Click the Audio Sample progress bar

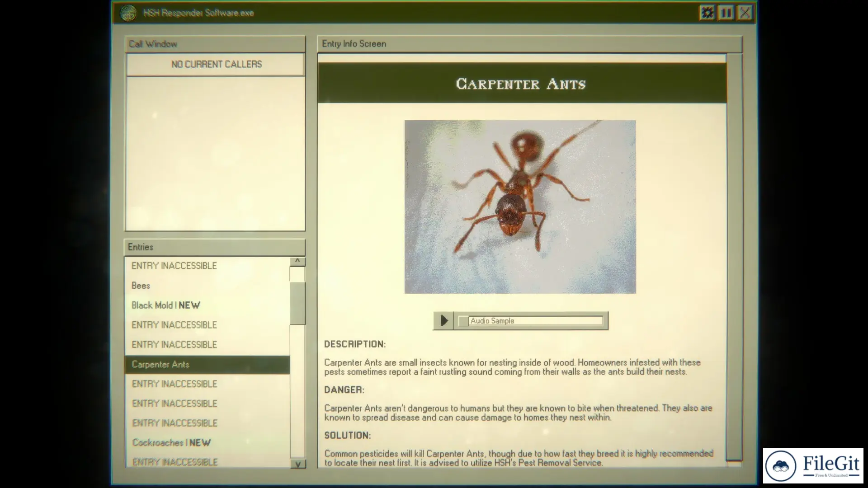click(x=532, y=321)
